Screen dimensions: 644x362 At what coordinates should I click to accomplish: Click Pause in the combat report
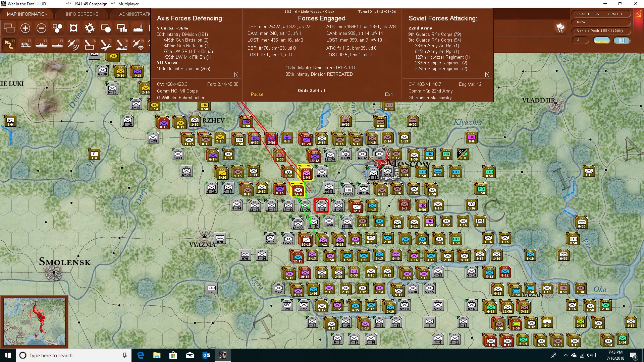pos(257,95)
